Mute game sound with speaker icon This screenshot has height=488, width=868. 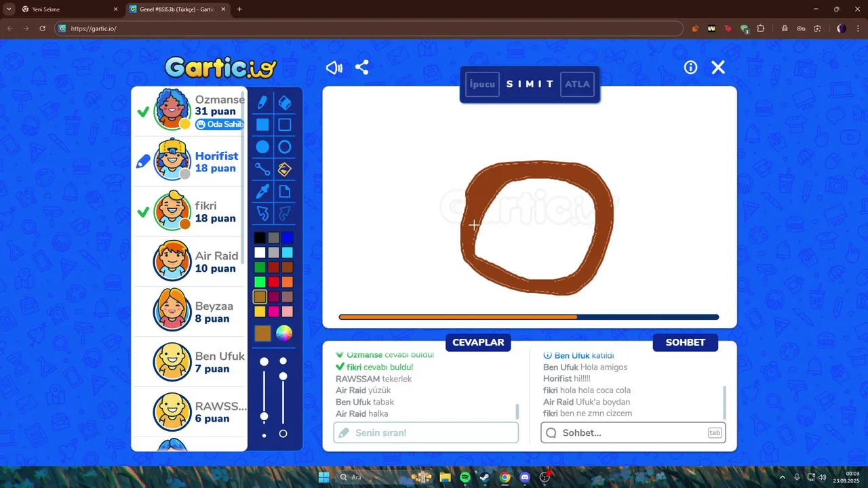tap(334, 68)
